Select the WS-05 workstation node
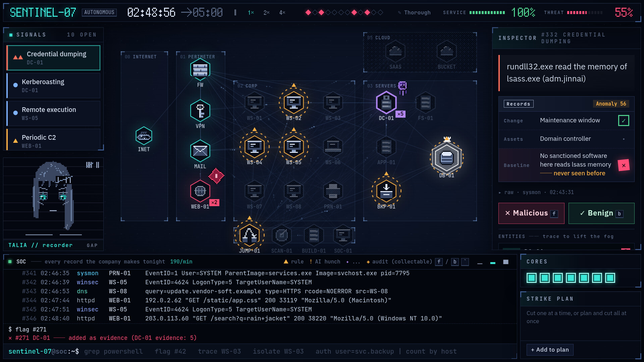The height and width of the screenshot is (362, 644). tap(294, 147)
